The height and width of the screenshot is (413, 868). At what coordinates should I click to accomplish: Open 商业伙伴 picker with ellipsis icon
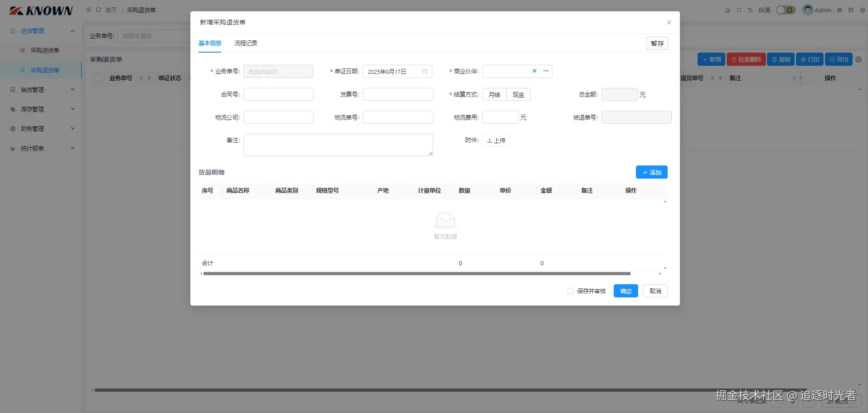(x=546, y=71)
